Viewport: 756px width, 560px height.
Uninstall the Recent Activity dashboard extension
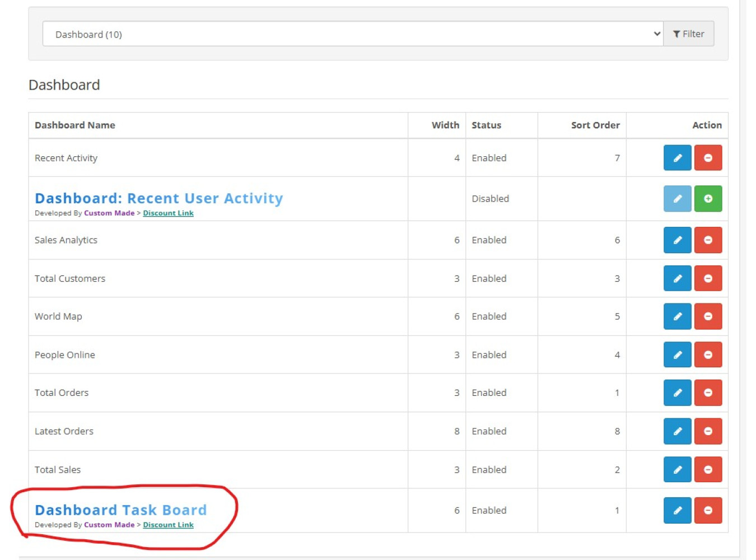pyautogui.click(x=708, y=158)
